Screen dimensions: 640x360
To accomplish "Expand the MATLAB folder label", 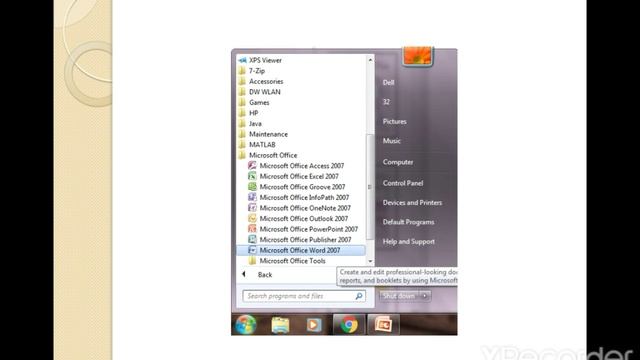I will [x=262, y=144].
